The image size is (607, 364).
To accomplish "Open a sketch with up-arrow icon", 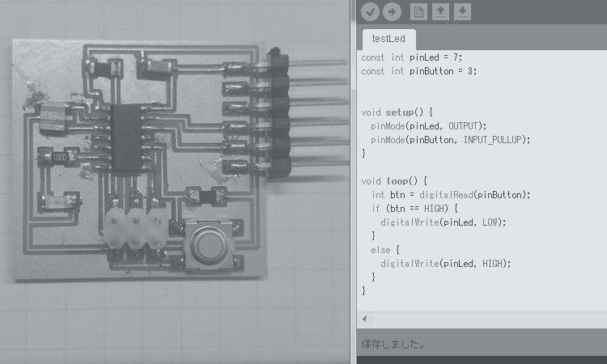I will 440,11.
